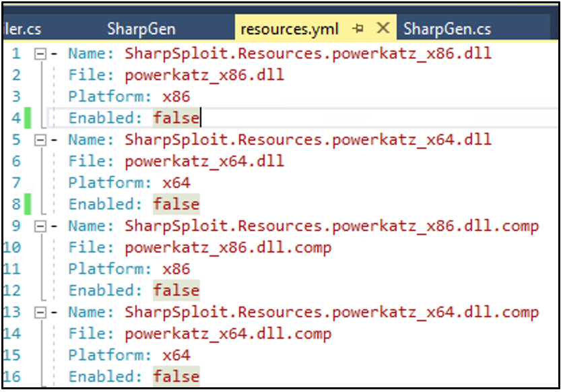Image resolution: width=563 pixels, height=392 pixels.
Task: Click powerkatz_x64.dll file value on line 6
Action: coord(204,161)
